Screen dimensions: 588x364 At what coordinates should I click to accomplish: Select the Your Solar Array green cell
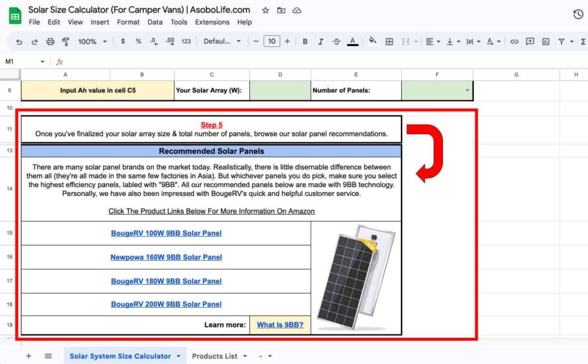point(280,90)
